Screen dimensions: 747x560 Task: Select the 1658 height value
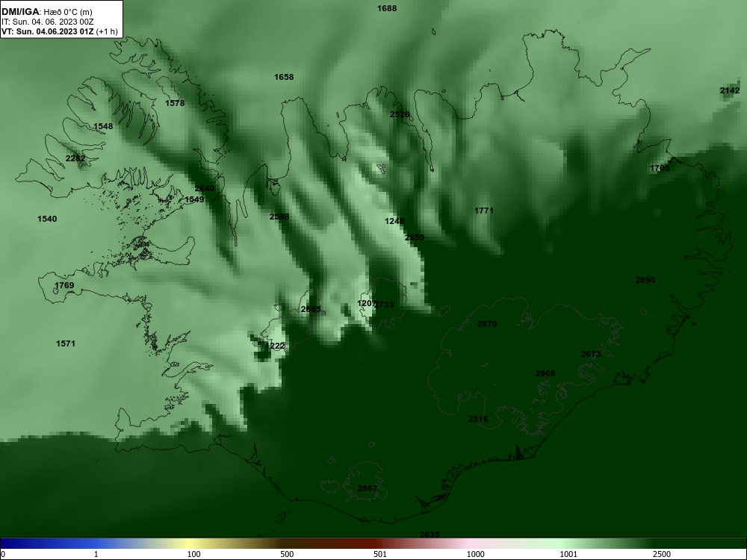(284, 77)
